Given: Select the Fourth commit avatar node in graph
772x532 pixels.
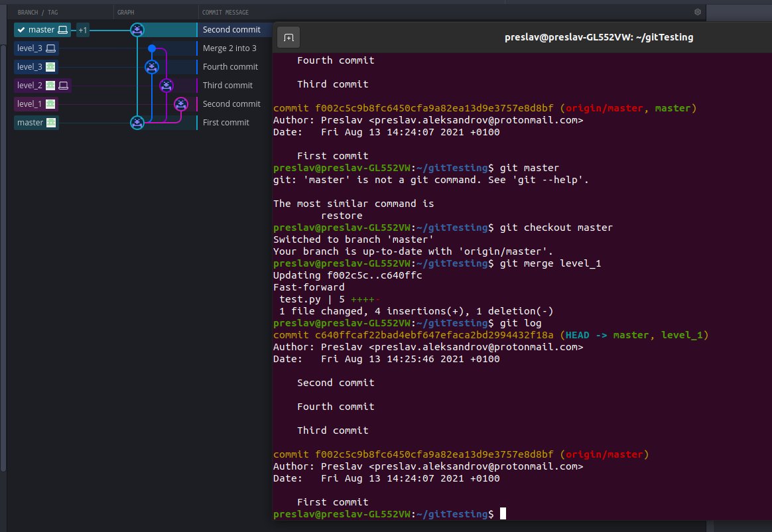Looking at the screenshot, I should [x=152, y=67].
